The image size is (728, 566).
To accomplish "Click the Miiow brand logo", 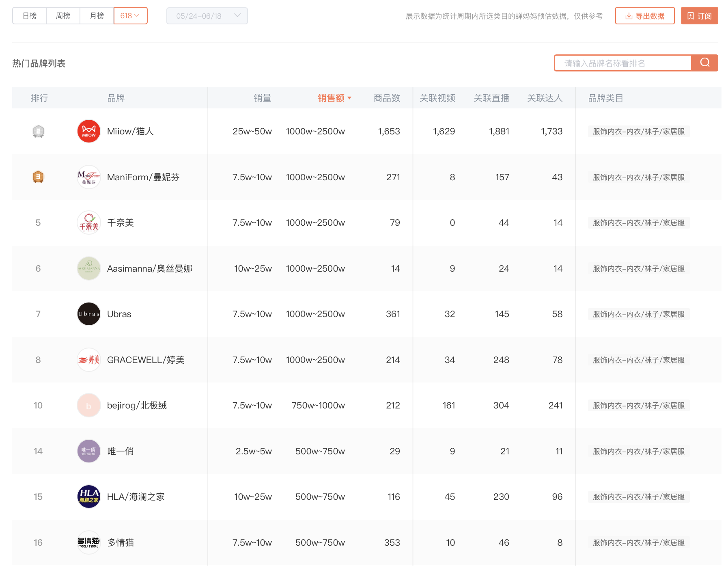I will (x=89, y=131).
